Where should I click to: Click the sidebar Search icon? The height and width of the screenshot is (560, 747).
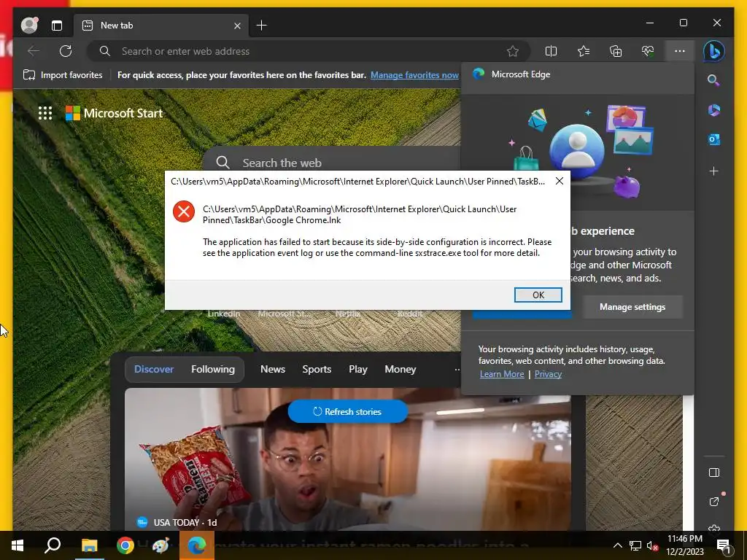(x=713, y=80)
